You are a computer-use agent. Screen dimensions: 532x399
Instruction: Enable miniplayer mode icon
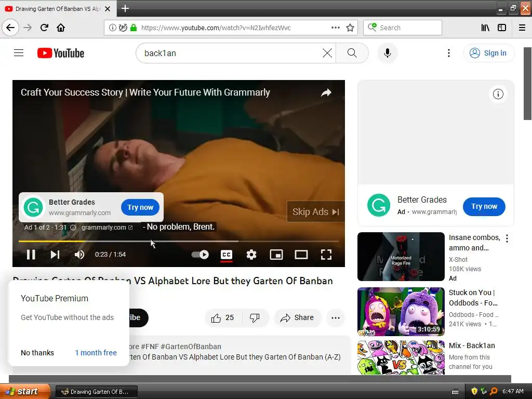pyautogui.click(x=276, y=255)
